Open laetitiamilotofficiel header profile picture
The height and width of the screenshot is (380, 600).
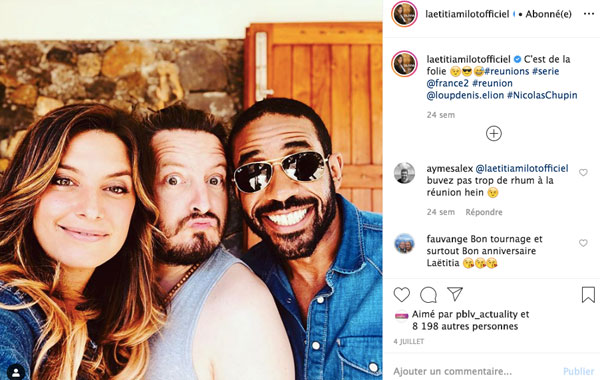(404, 14)
